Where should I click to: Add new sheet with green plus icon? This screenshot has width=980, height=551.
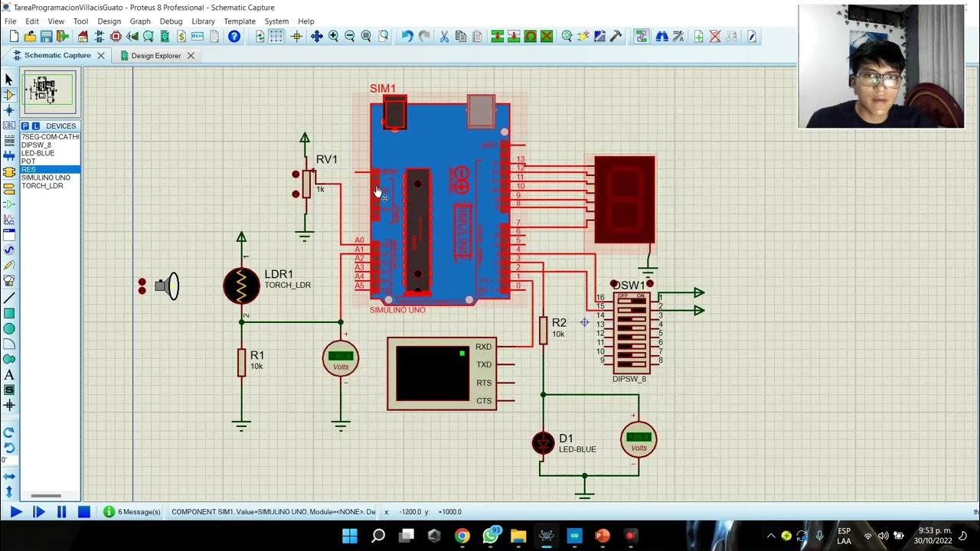click(x=698, y=36)
